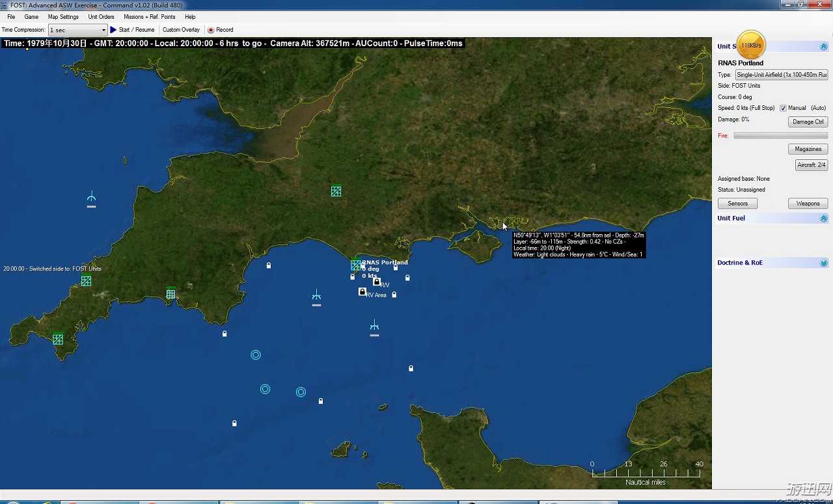Open the Help menu
833x504 pixels.
(190, 17)
